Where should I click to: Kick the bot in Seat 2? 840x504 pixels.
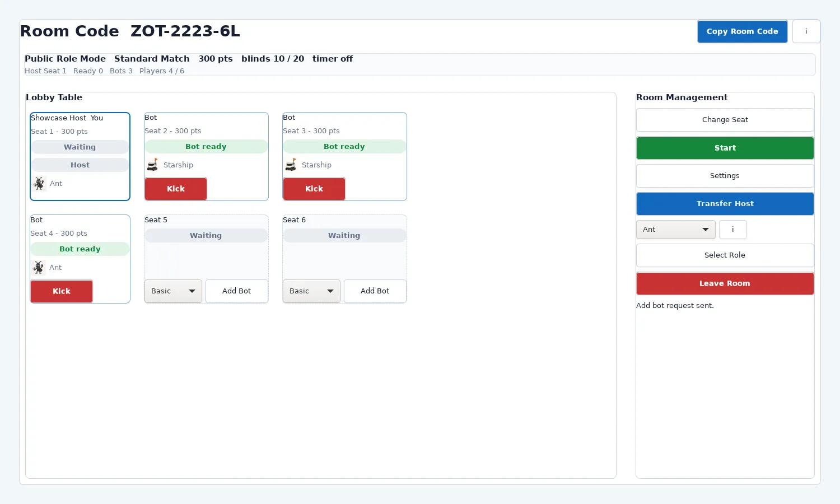click(x=176, y=189)
